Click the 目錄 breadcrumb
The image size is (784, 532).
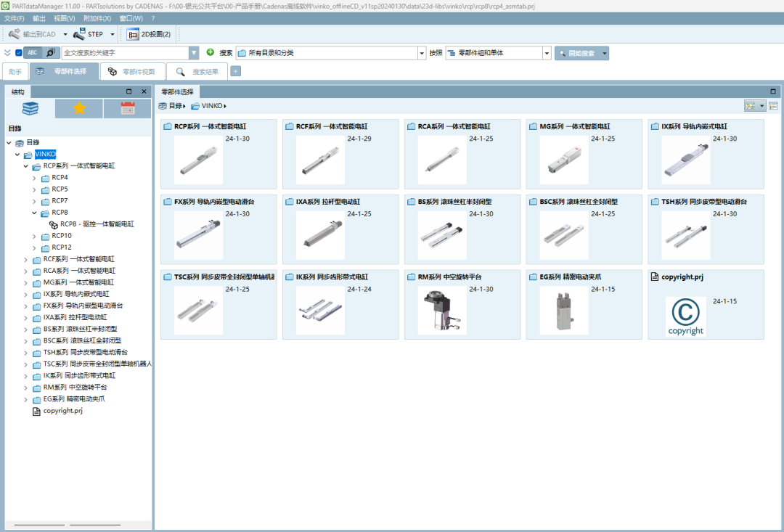pos(171,106)
